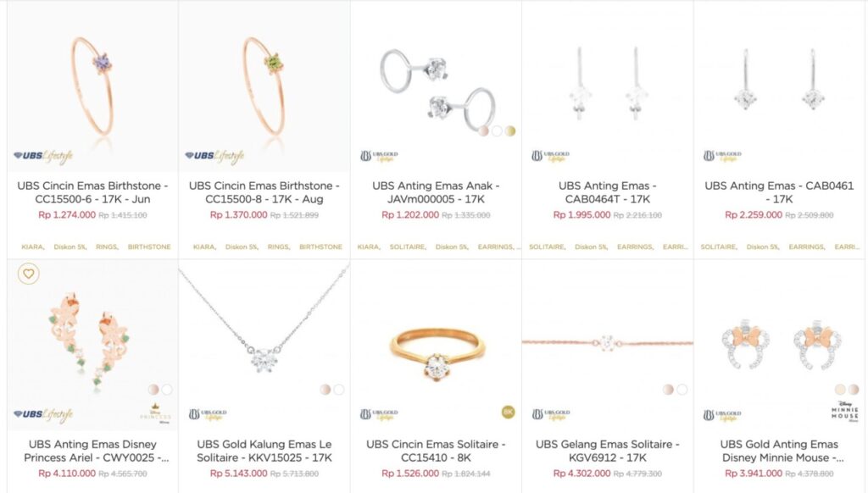Click the 8K badge on Solitaire ring
This screenshot has height=493, width=868.
(x=509, y=413)
